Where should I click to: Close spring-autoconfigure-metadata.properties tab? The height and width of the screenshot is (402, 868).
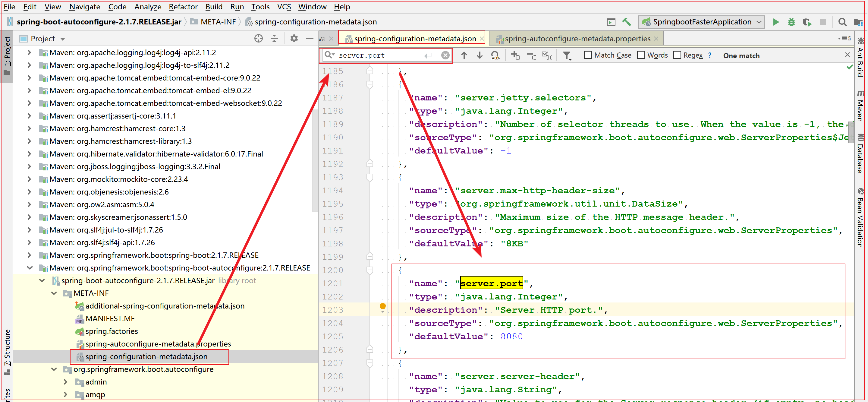(656, 39)
